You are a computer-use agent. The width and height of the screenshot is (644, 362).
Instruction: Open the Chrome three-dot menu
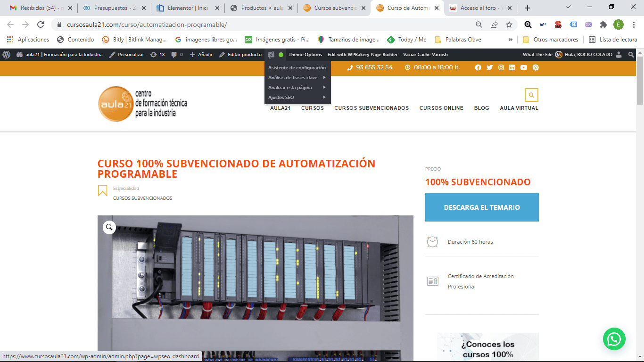634,25
